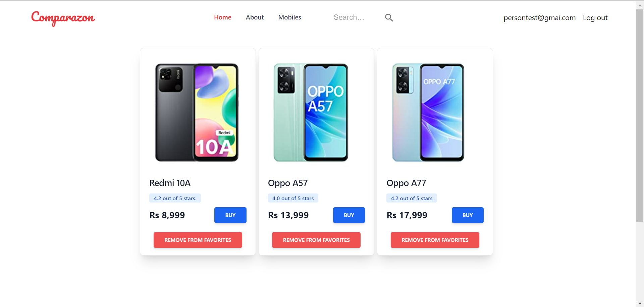Buy the Oppo A77
This screenshot has width=644, height=307.
[x=468, y=215]
